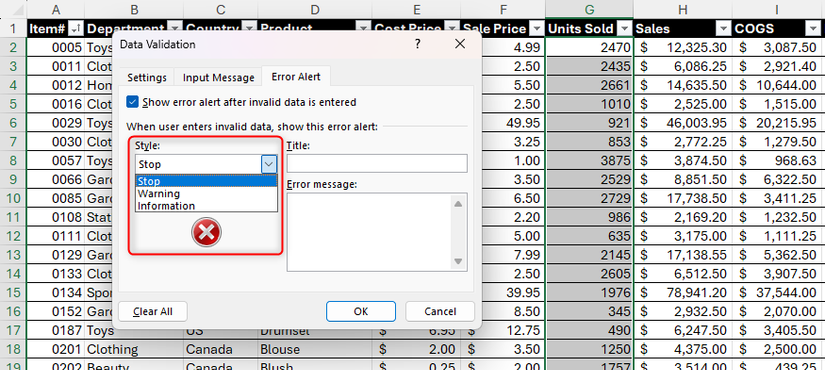Click the Error message scrollbar down arrow
Image resolution: width=825 pixels, height=370 pixels.
[x=458, y=261]
